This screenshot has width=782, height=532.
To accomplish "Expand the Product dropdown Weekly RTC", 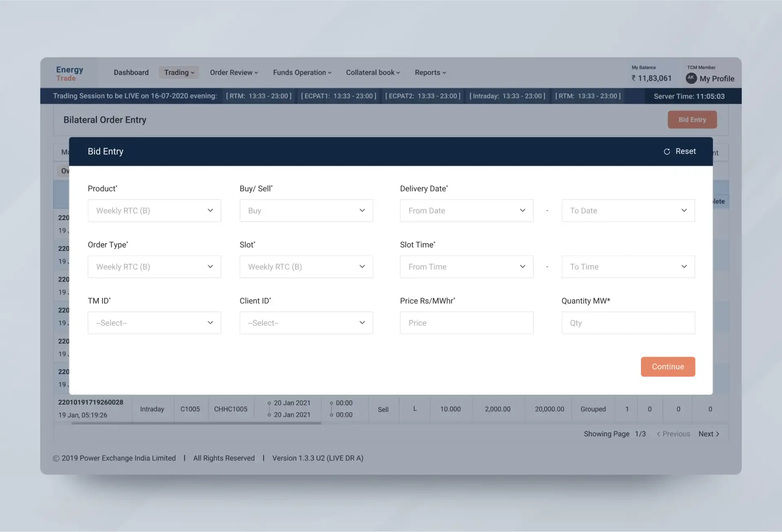I will click(154, 210).
